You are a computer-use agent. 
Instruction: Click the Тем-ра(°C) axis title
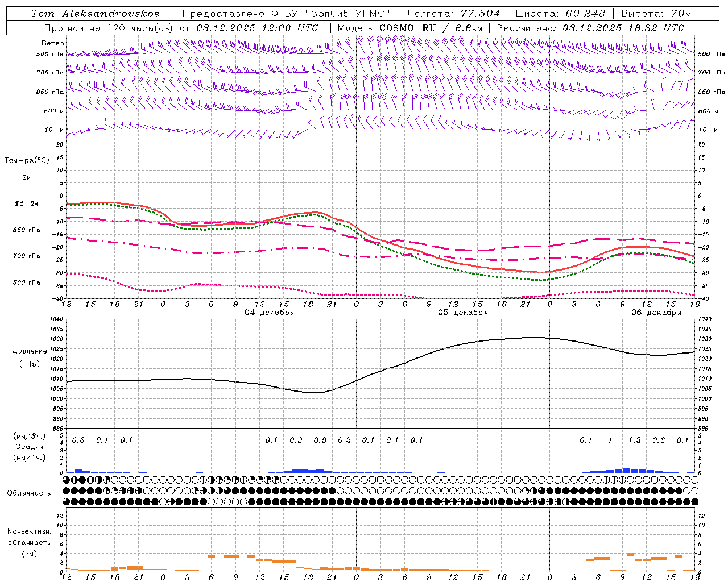27,160
